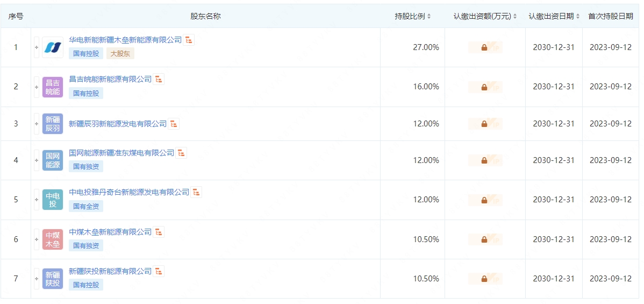The image size is (644, 304).
Task: Click equity structure icon beside 国网能源新疆准东煤电有限公司
Action: [x=181, y=153]
